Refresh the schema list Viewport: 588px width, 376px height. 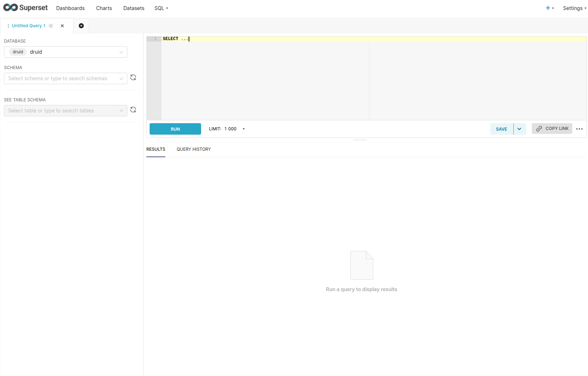tap(133, 78)
